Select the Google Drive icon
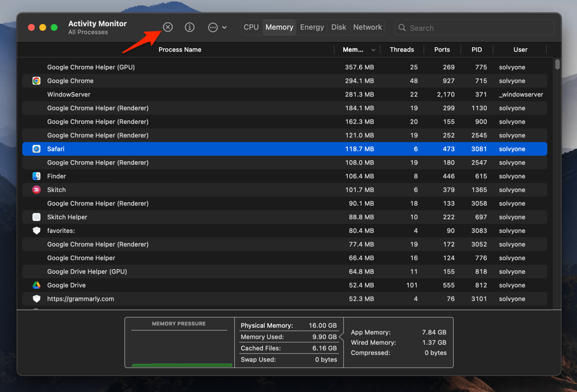Viewport: 577px width, 392px height. coord(36,285)
